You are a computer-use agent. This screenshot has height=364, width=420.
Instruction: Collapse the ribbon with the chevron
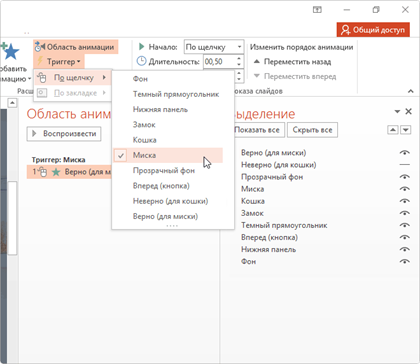tap(410, 91)
